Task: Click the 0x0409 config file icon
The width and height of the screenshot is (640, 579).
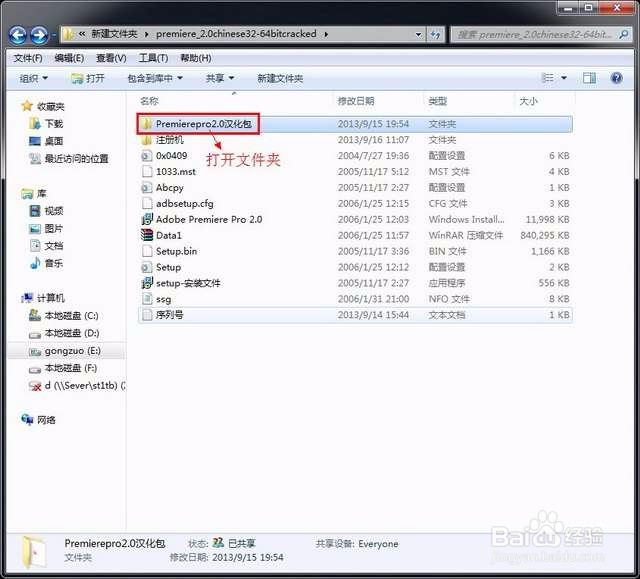Action: tap(147, 155)
